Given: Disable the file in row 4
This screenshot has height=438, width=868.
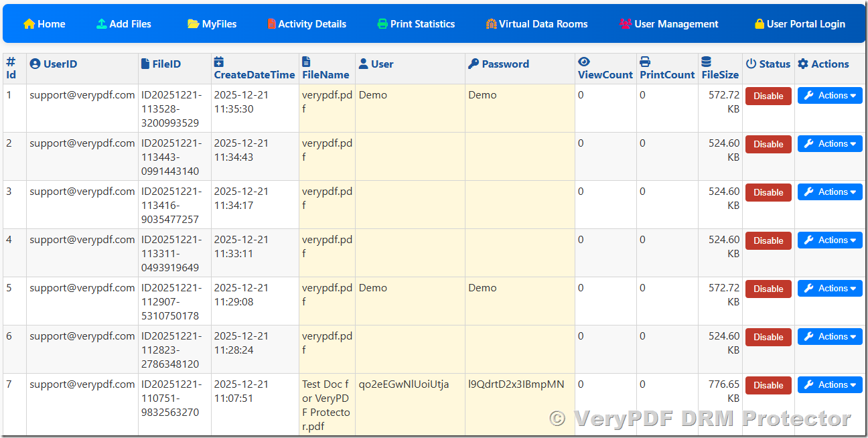Looking at the screenshot, I should (768, 240).
